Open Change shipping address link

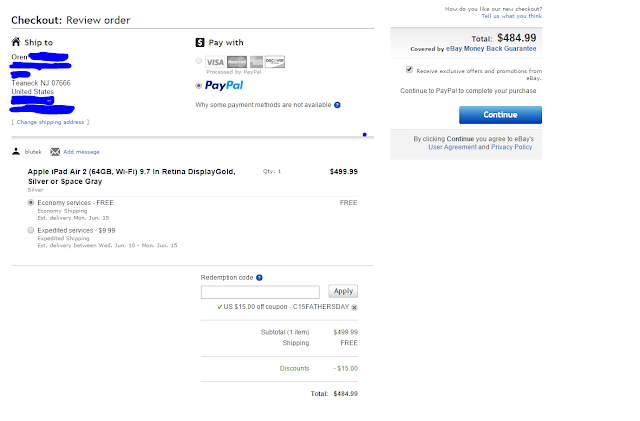tap(50, 122)
